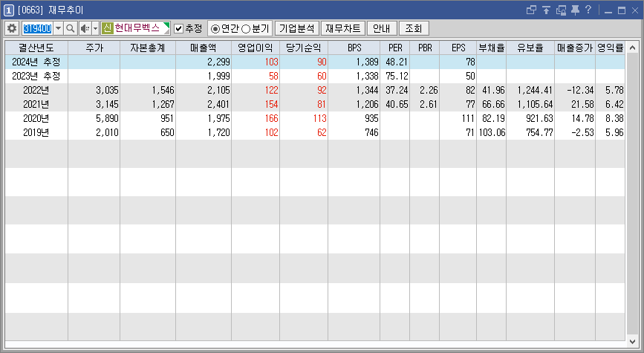Select the 2021년 row label
The width and height of the screenshot is (644, 353).
pos(36,104)
